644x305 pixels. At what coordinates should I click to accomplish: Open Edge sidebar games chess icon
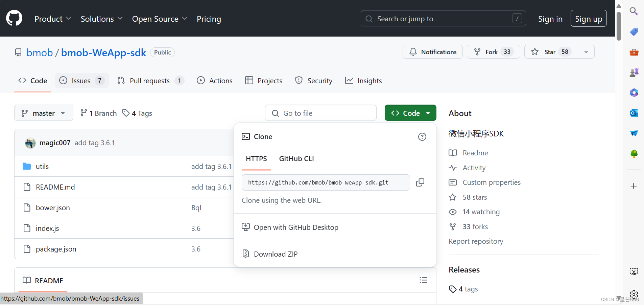pyautogui.click(x=634, y=72)
